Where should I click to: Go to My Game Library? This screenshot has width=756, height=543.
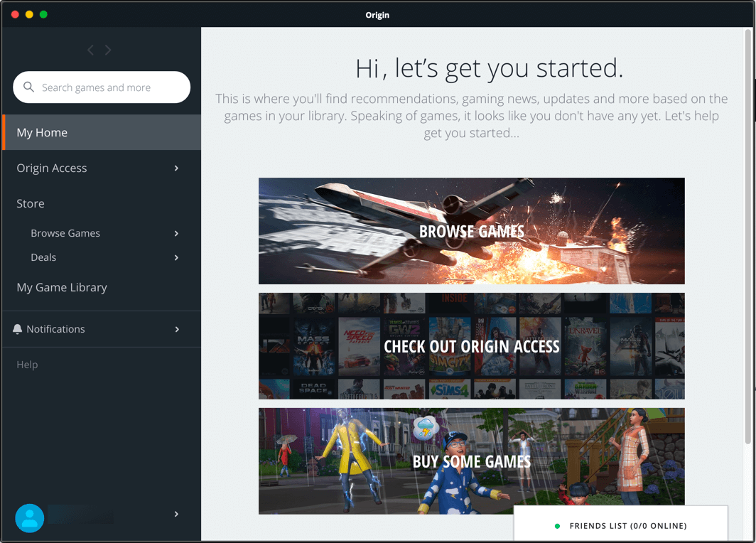point(62,287)
